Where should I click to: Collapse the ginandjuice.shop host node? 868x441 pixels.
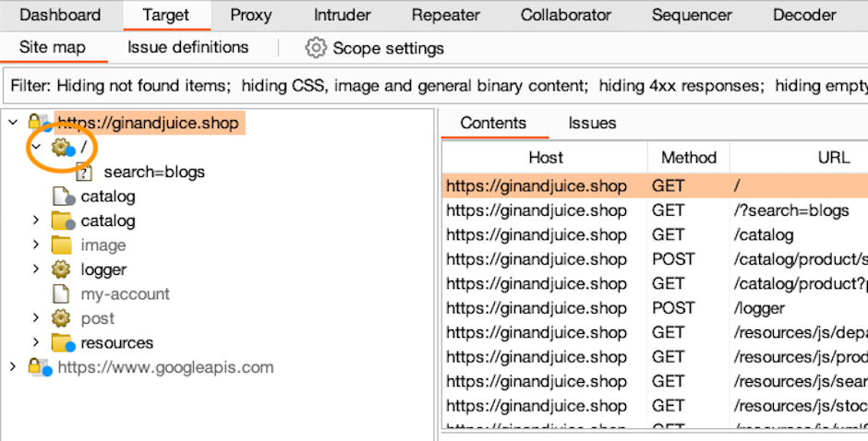[13, 123]
